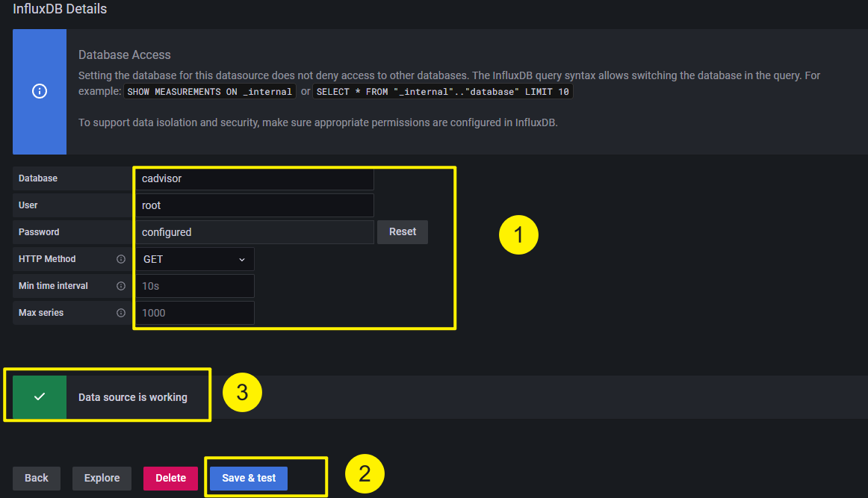Click the 'Database' field label
Image resolution: width=868 pixels, height=498 pixels.
pyautogui.click(x=38, y=178)
